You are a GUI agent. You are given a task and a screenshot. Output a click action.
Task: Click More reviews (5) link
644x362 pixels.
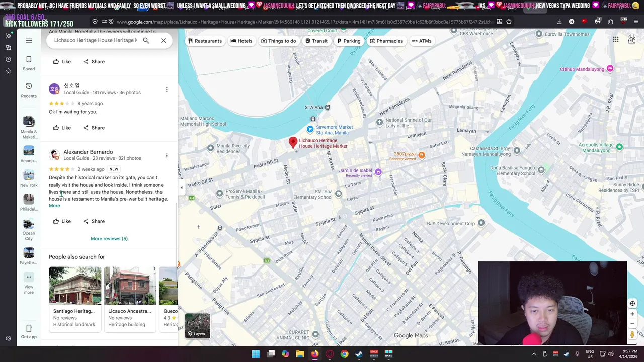click(x=109, y=239)
